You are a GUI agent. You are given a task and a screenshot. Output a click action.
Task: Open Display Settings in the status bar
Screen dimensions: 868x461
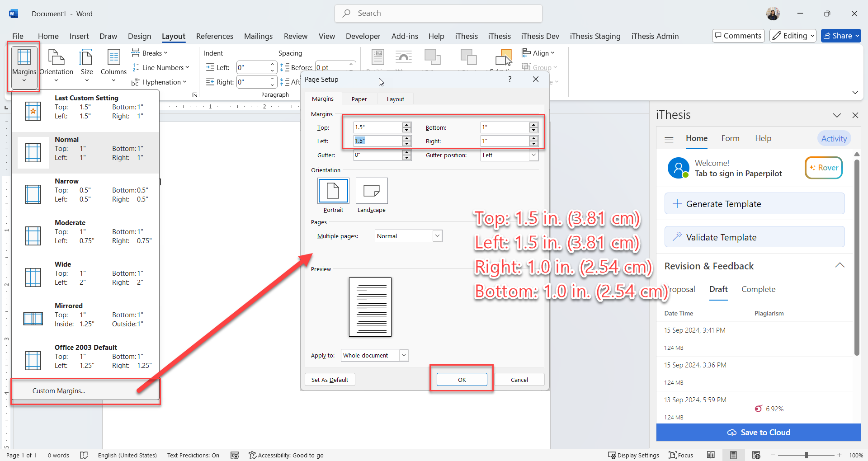click(633, 455)
